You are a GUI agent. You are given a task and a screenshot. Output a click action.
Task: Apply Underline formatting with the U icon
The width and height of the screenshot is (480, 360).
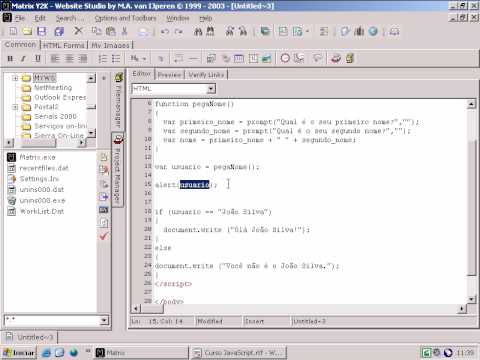pos(38,59)
